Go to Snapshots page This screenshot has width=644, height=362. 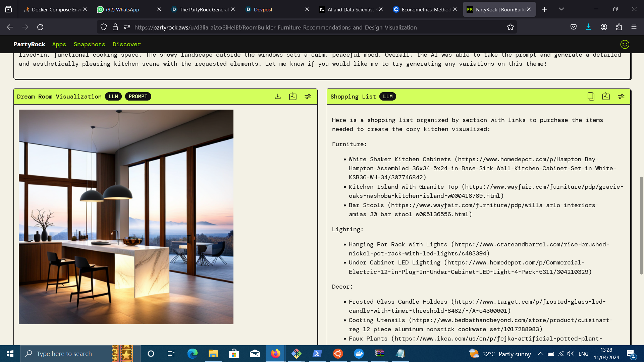pos(89,44)
